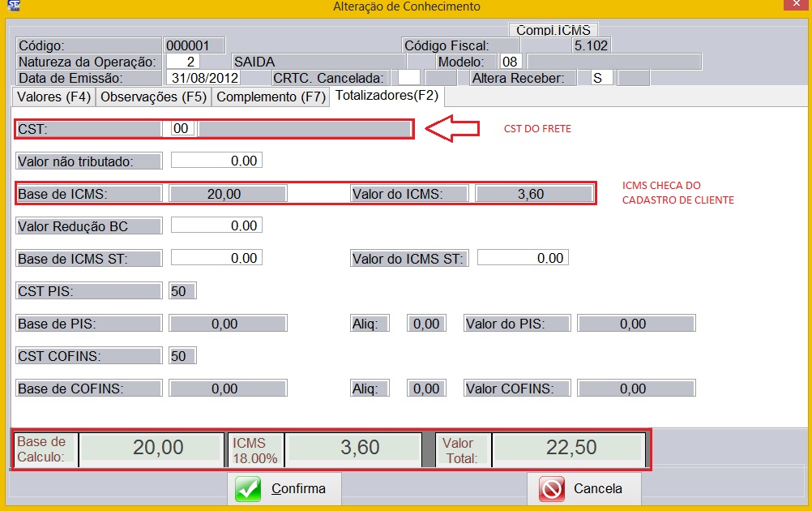
Task: Click the Natureza da Operação code field
Action: [x=182, y=62]
